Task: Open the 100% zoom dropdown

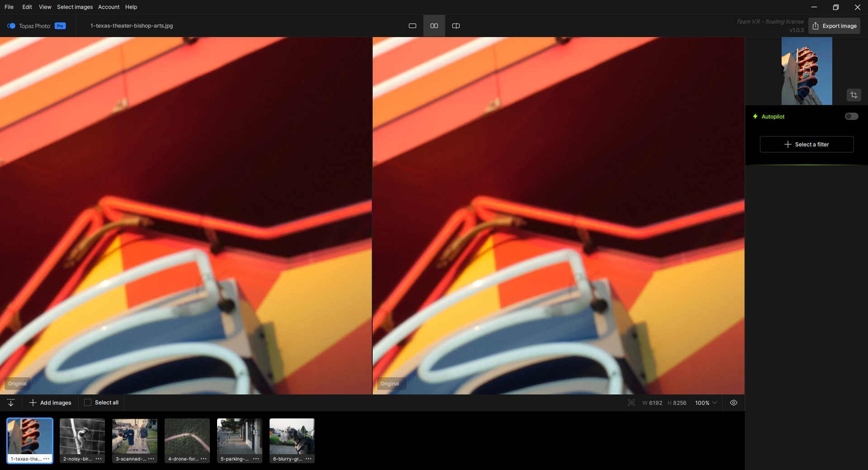Action: click(x=706, y=403)
